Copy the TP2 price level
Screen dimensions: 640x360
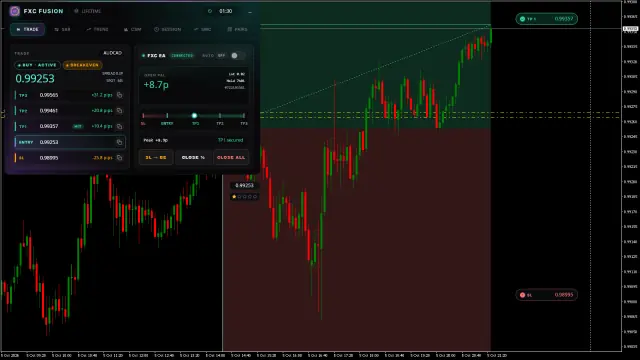(x=119, y=111)
